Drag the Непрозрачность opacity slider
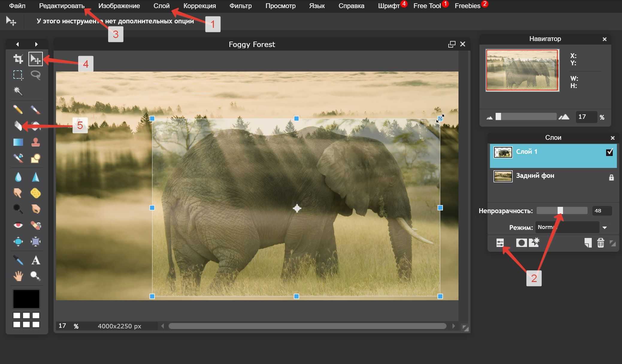Image resolution: width=622 pixels, height=364 pixels. pyautogui.click(x=560, y=211)
